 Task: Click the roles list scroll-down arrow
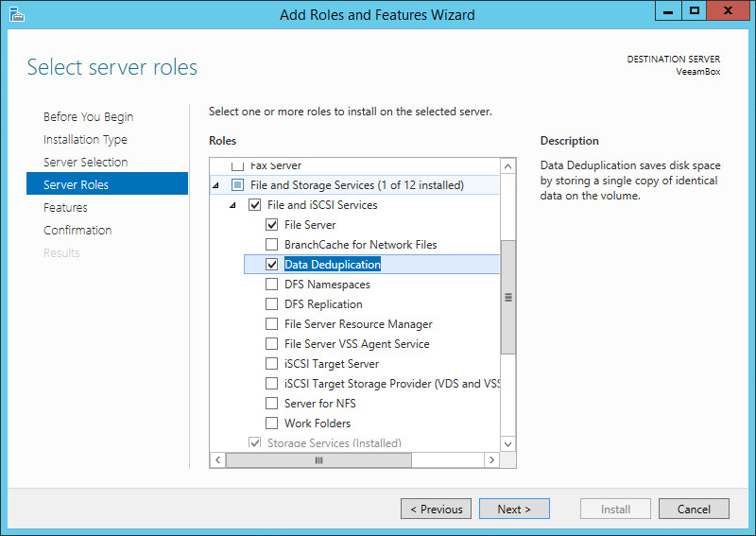pyautogui.click(x=507, y=444)
